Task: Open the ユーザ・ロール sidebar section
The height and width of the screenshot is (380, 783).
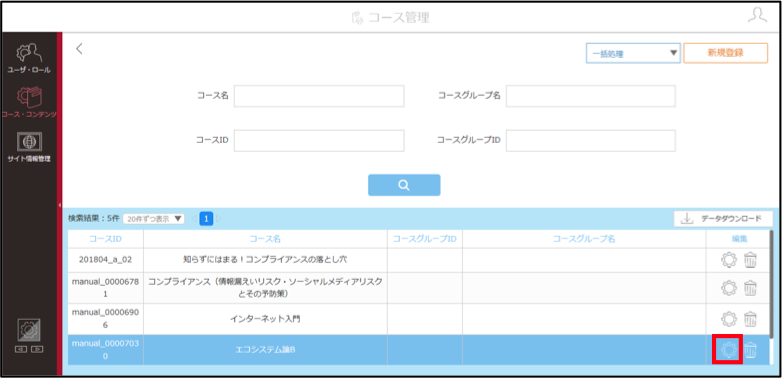Action: (x=28, y=58)
